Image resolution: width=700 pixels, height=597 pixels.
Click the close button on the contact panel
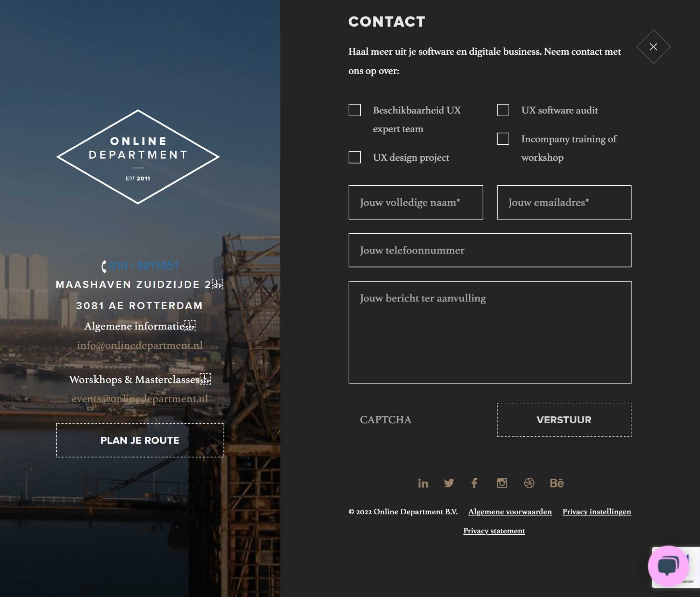pos(653,46)
